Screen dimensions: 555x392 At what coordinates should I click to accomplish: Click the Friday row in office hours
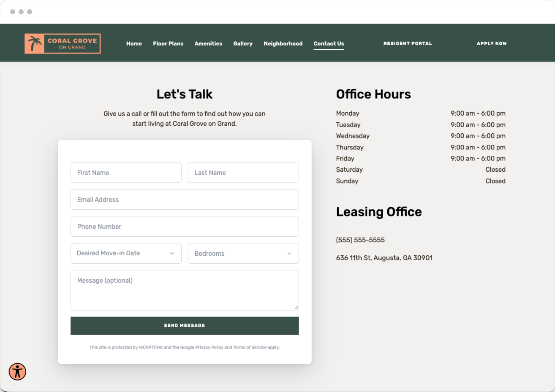click(x=421, y=159)
